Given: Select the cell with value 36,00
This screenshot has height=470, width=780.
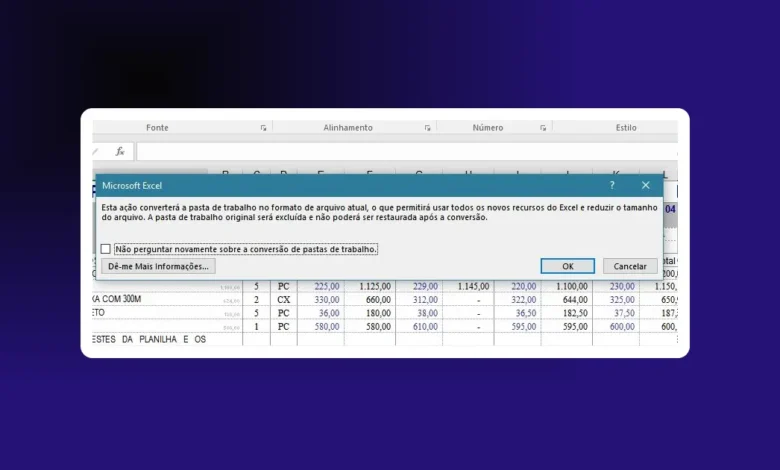Looking at the screenshot, I should 321,313.
